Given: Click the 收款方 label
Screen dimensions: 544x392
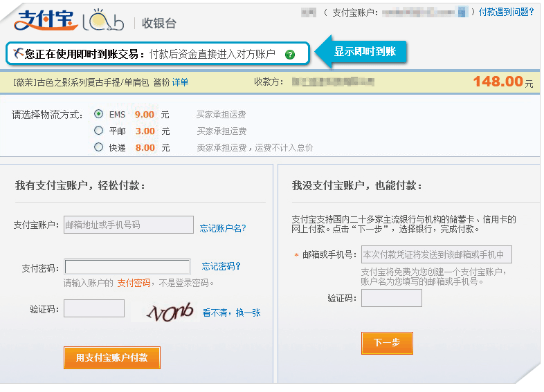Looking at the screenshot, I should [x=268, y=82].
